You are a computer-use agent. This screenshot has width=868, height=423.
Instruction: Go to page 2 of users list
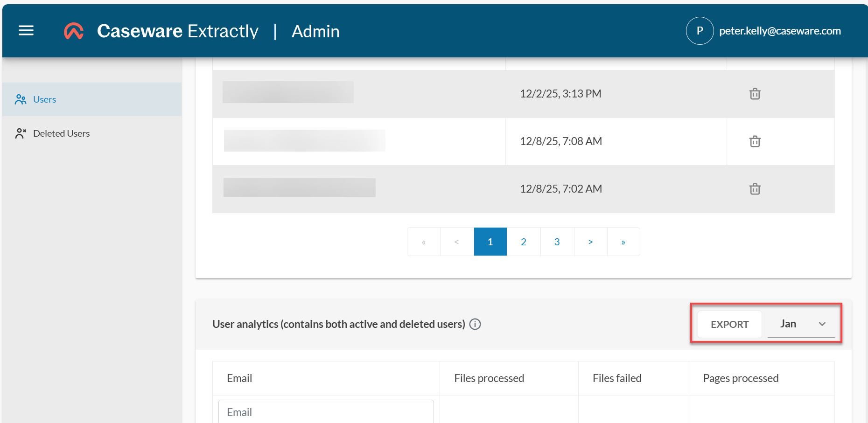coord(523,242)
